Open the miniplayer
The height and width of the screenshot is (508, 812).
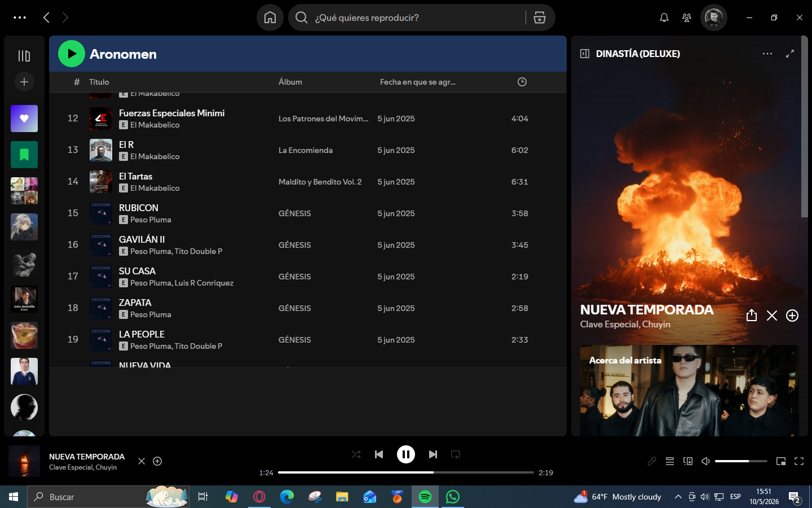(x=781, y=461)
